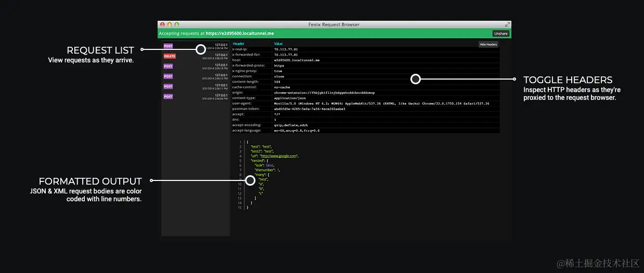Toggle fullscreen with the title bar arrows icon
Viewport: 644px width, 273px height.
click(507, 24)
